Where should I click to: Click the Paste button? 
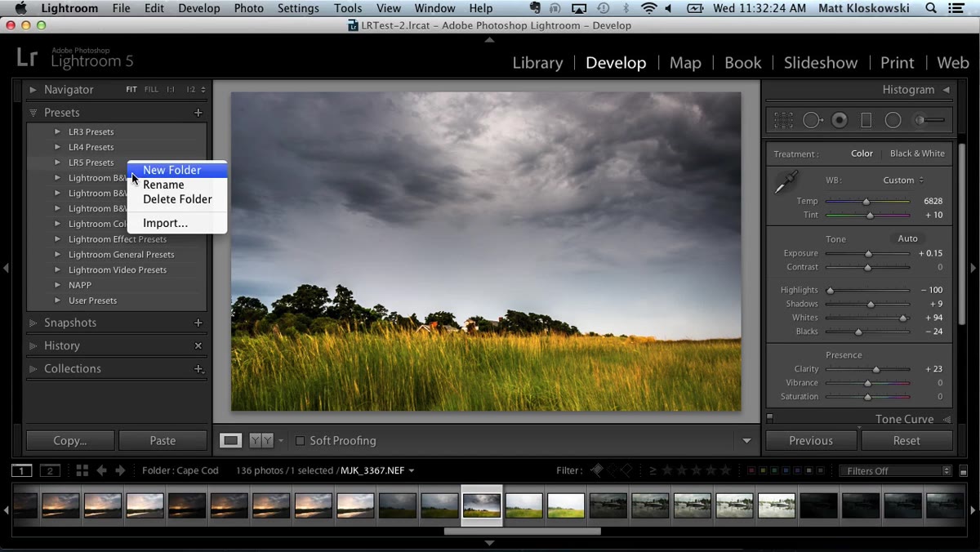pyautogui.click(x=163, y=440)
